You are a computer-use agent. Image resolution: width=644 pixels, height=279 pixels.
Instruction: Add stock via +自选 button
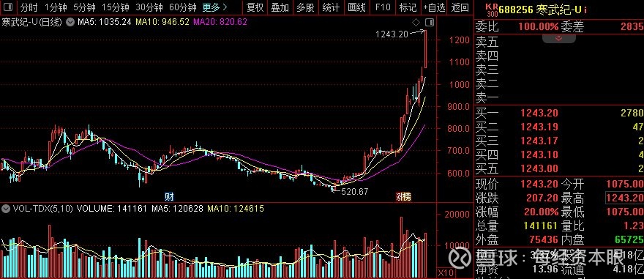[434, 7]
